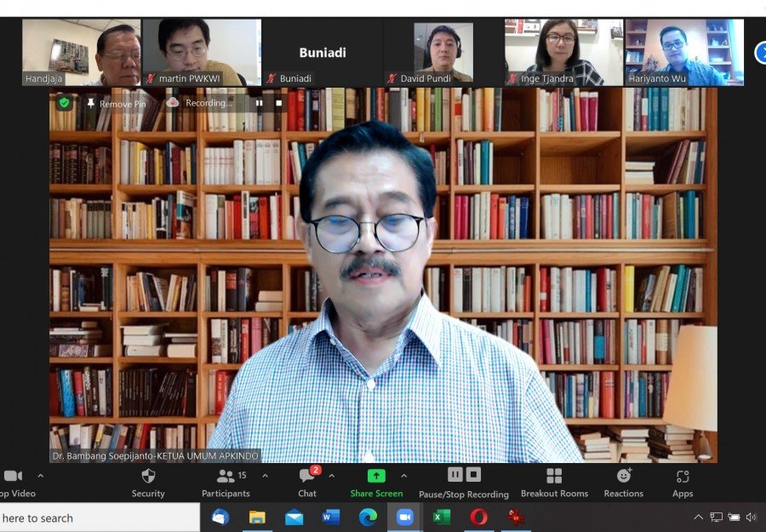
Task: Click the battery icon in system tray
Action: [734, 517]
